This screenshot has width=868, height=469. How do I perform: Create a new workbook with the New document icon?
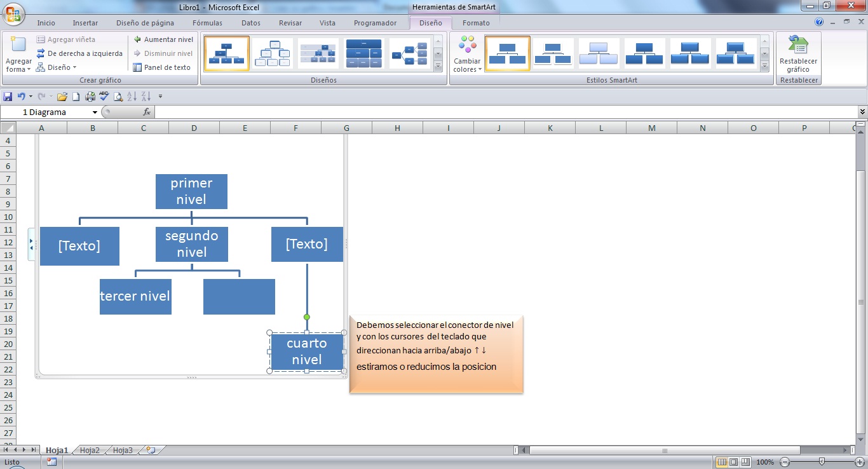click(x=75, y=97)
